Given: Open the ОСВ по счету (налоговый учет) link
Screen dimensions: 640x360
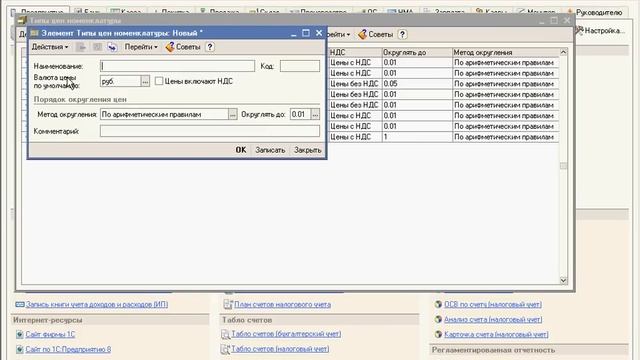Looking at the screenshot, I should 493,304.
